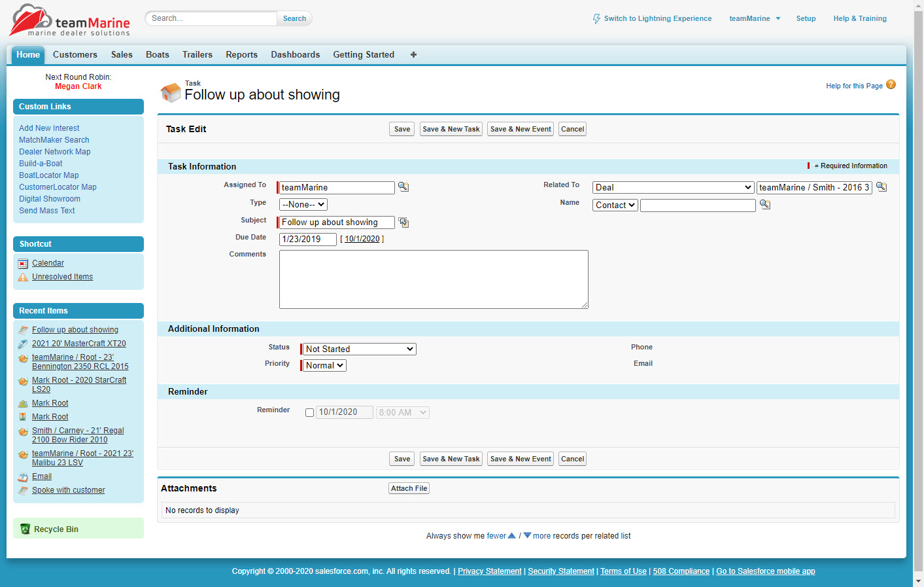This screenshot has height=587, width=924.
Task: Click the plus icon for all tabs
Action: [413, 55]
